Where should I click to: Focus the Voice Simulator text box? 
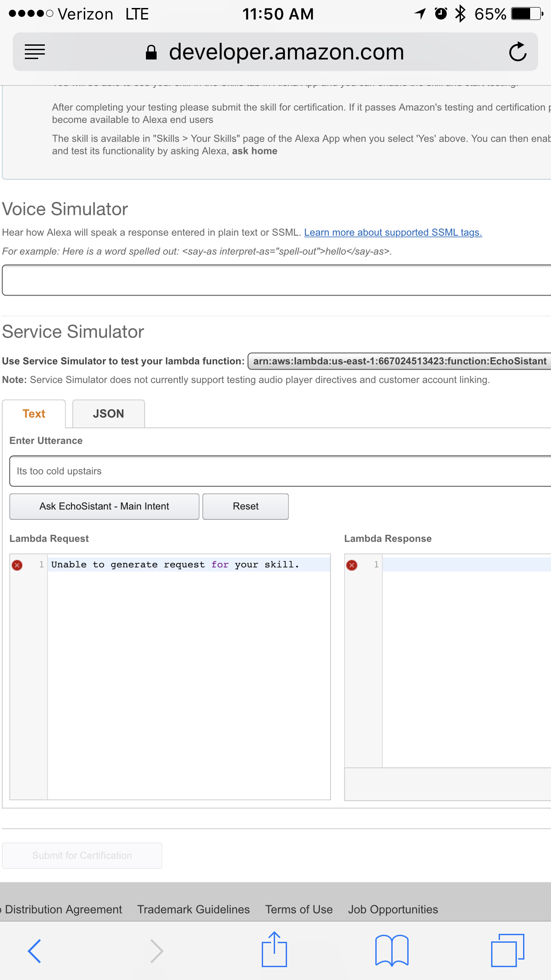(x=276, y=280)
